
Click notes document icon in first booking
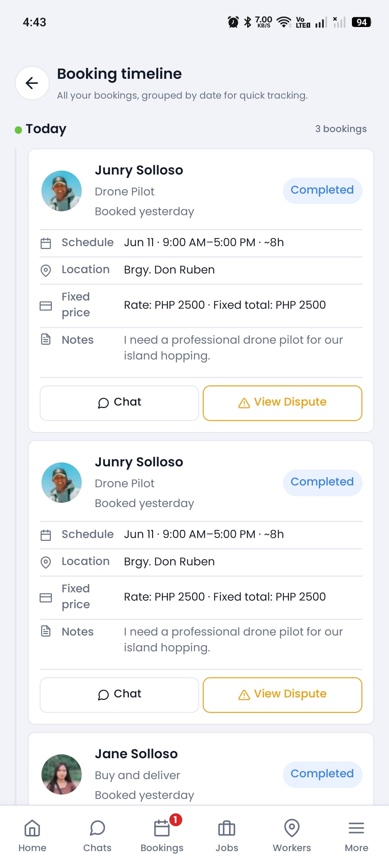[46, 339]
